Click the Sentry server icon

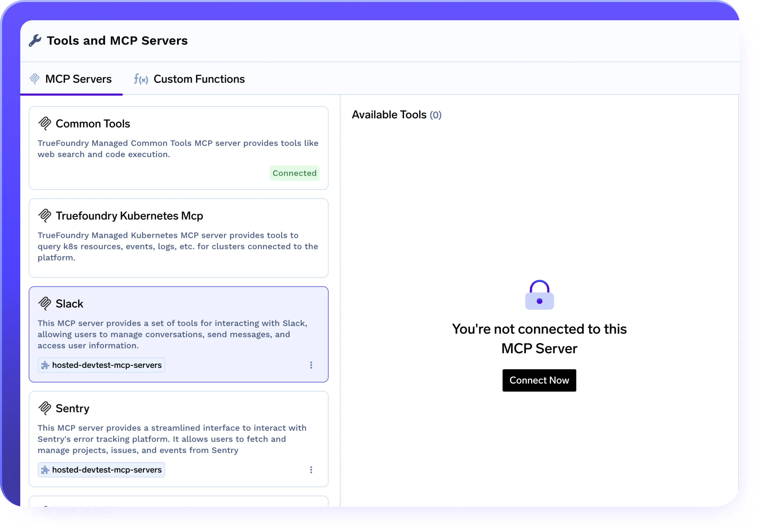point(45,408)
